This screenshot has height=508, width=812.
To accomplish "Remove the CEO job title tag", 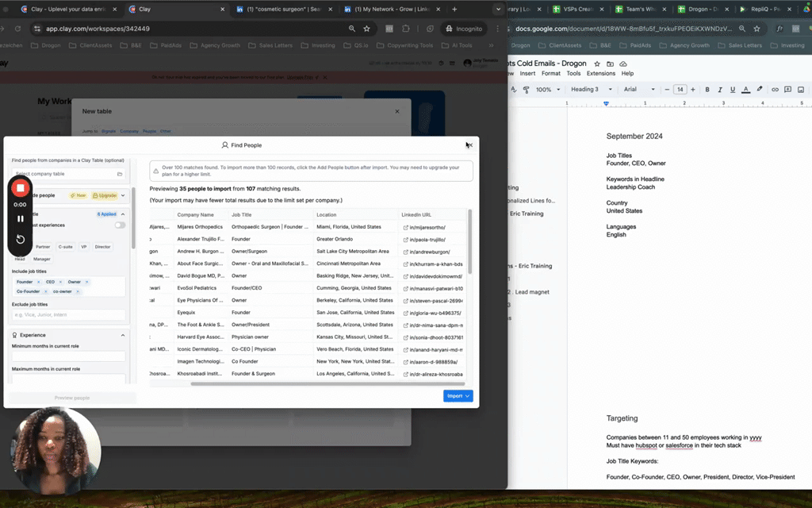I will [62, 282].
